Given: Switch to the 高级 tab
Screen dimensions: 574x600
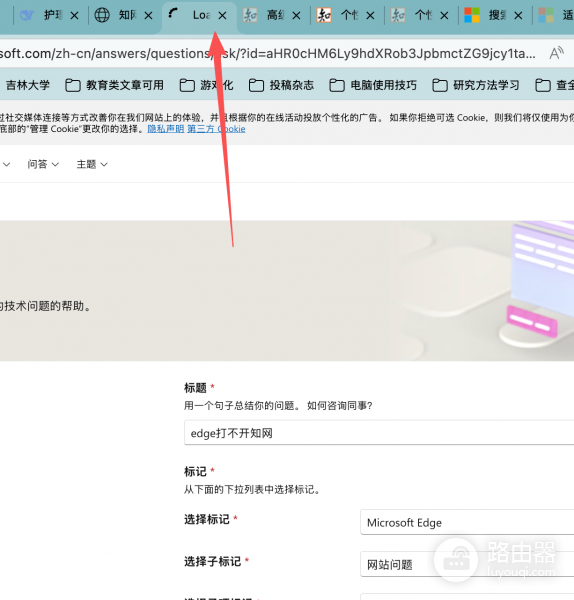Looking at the screenshot, I should (271, 15).
